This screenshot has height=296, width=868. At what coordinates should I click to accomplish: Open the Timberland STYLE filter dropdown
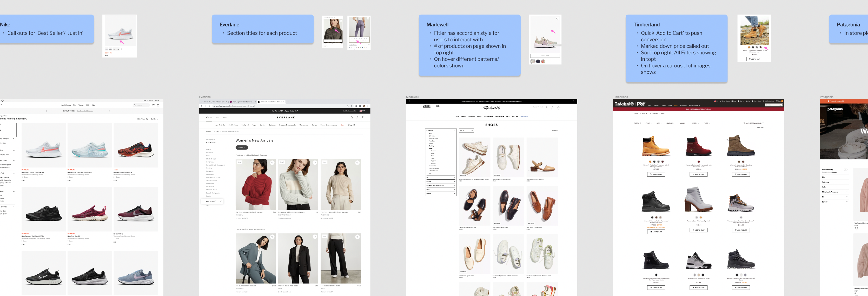[x=649, y=123]
